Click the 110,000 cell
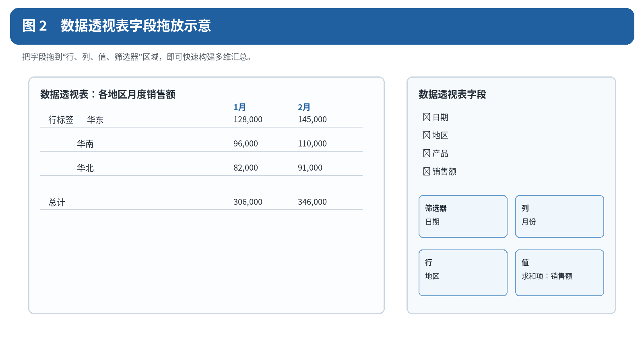This screenshot has width=644, height=342. pyautogui.click(x=312, y=144)
